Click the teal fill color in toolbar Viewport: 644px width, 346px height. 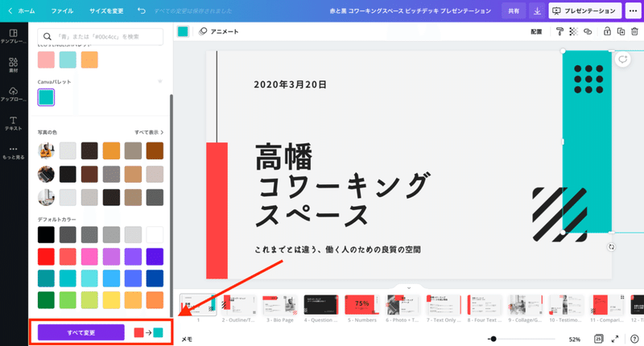[x=183, y=31]
